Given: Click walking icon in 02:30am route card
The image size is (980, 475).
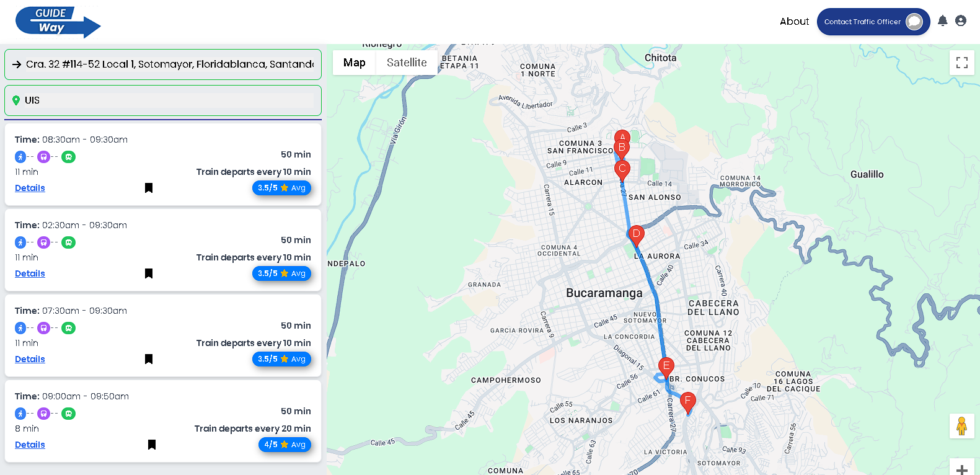Looking at the screenshot, I should 20,242.
